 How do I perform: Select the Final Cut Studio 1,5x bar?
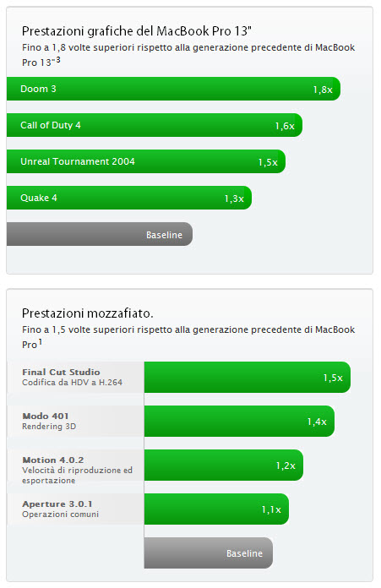tap(248, 378)
